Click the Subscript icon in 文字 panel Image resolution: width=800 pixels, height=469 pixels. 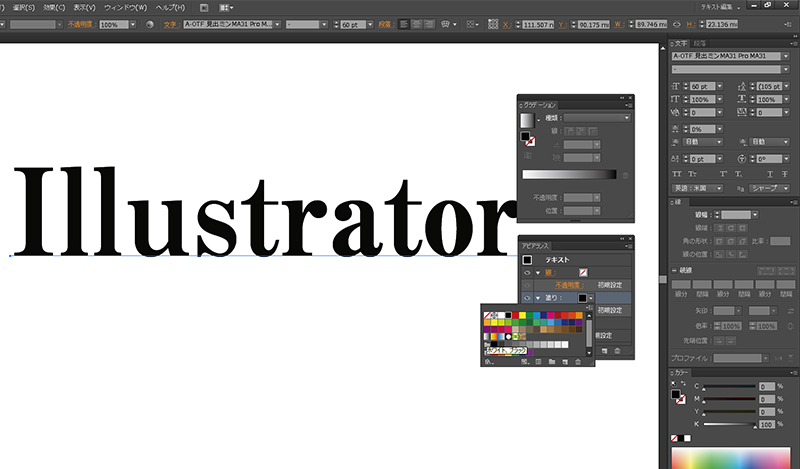click(738, 174)
